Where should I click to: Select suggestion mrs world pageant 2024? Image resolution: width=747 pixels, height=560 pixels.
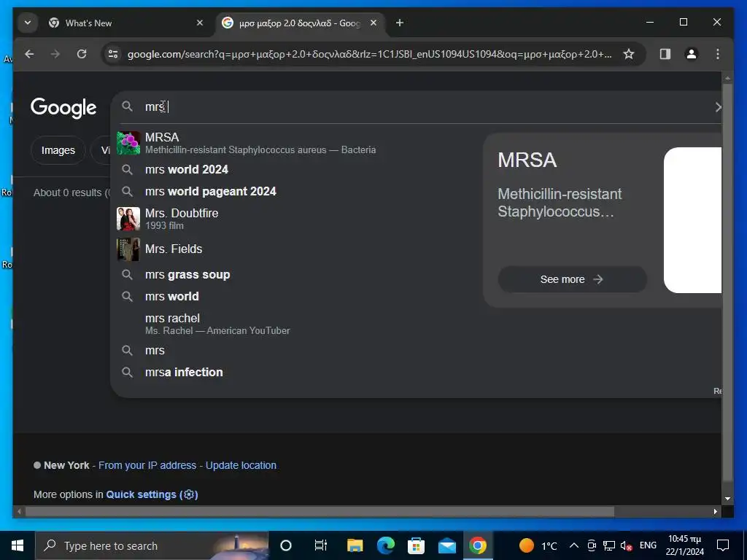pyautogui.click(x=295, y=192)
